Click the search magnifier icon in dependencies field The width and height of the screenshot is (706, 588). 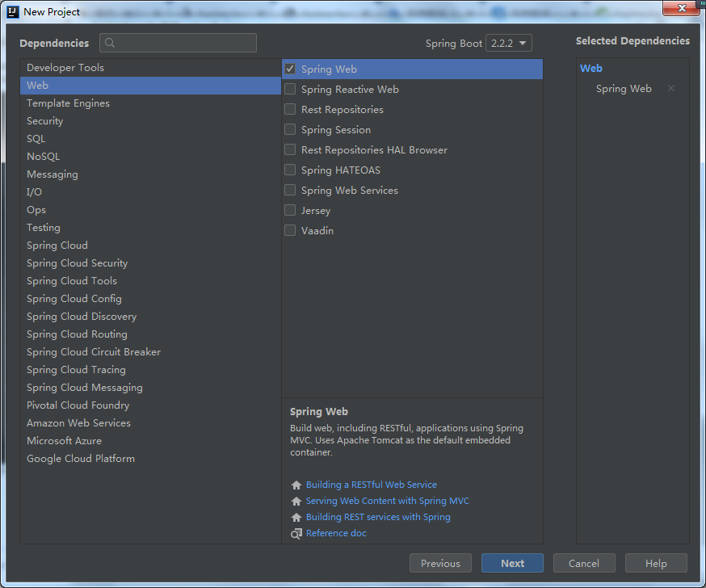(111, 44)
